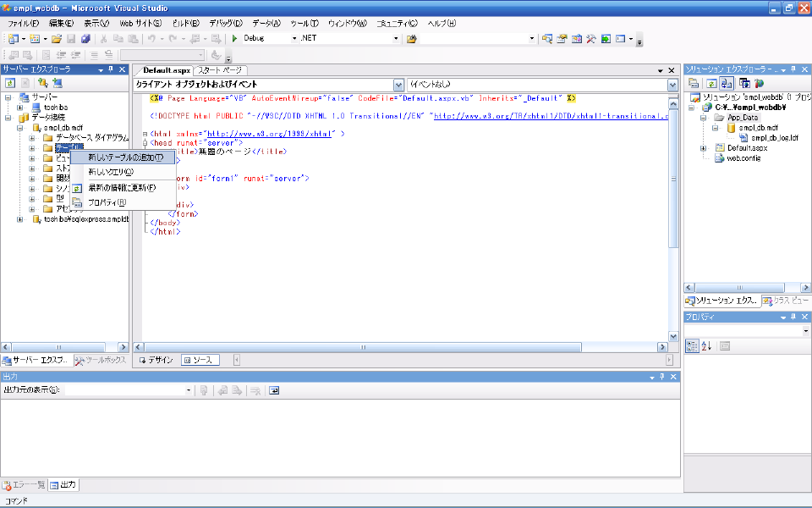Follow the www.w3.org/1999/xhtml link in code

tap(269, 134)
